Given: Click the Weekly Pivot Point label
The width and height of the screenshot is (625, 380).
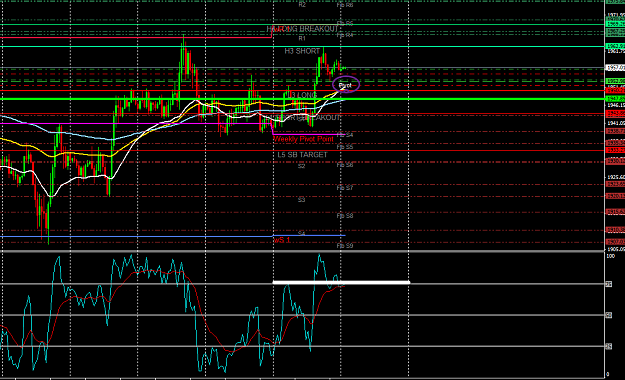Looking at the screenshot, I should click(303, 139).
